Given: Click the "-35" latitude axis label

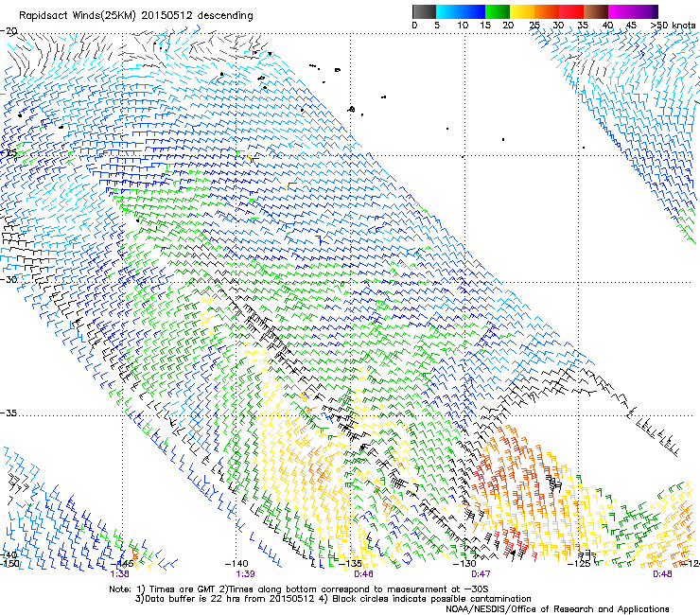Looking at the screenshot, I should [x=9, y=413].
